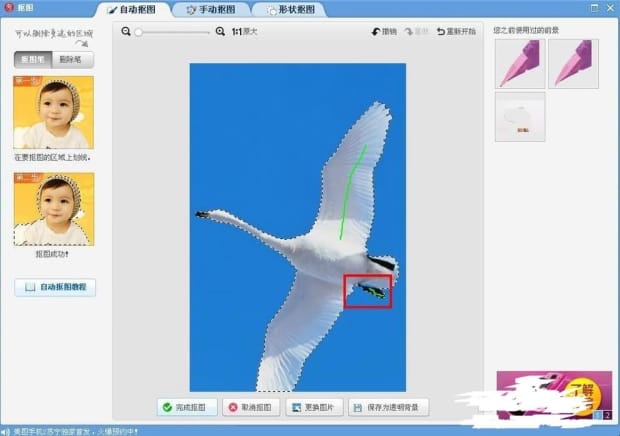Switch the ad banner to page 2
620x436 pixels.
pos(607,415)
